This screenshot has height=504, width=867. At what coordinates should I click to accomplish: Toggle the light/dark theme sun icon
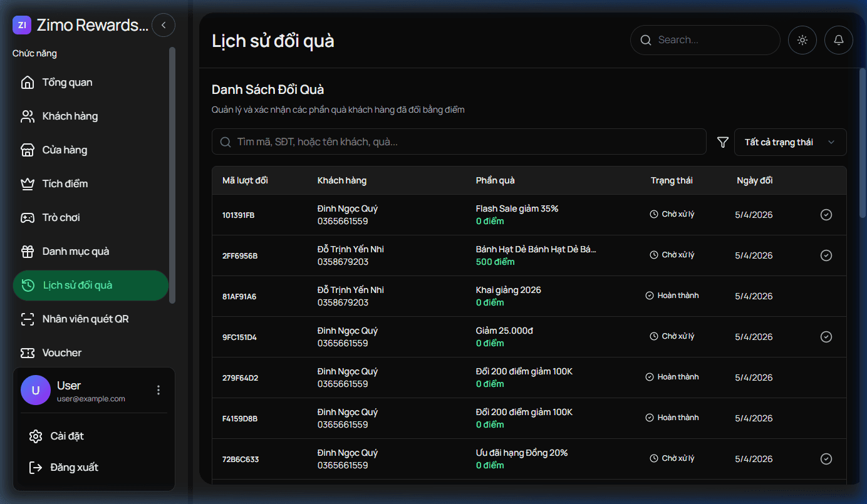coord(802,40)
